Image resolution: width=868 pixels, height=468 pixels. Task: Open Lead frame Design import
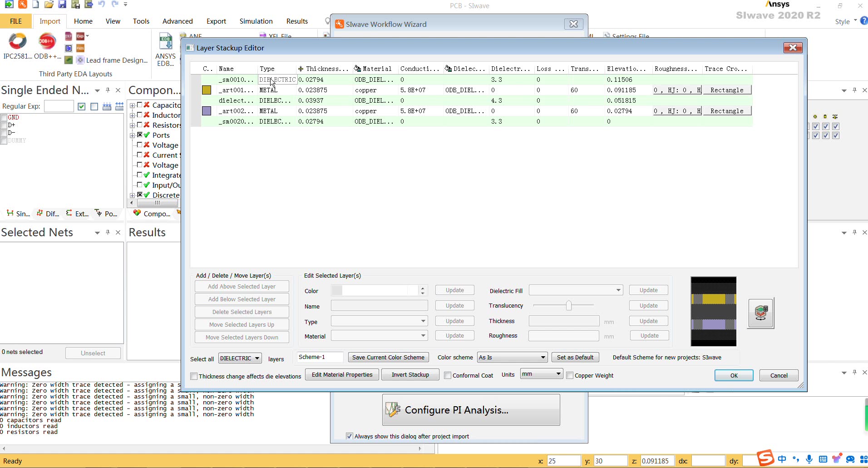point(112,60)
